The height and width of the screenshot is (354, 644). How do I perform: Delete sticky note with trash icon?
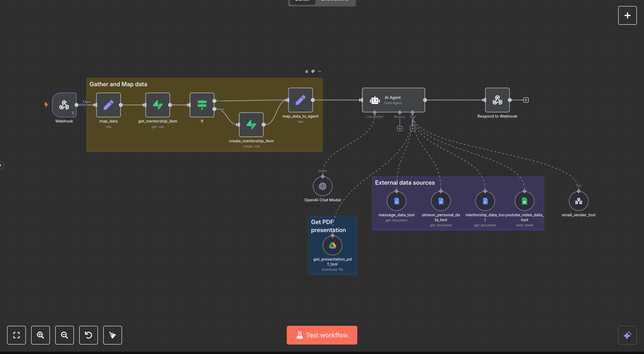click(x=306, y=72)
